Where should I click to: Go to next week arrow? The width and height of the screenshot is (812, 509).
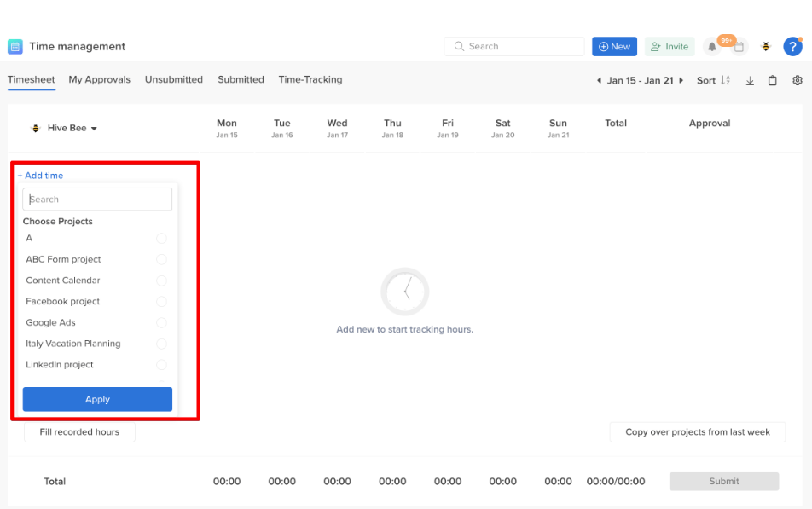point(681,80)
